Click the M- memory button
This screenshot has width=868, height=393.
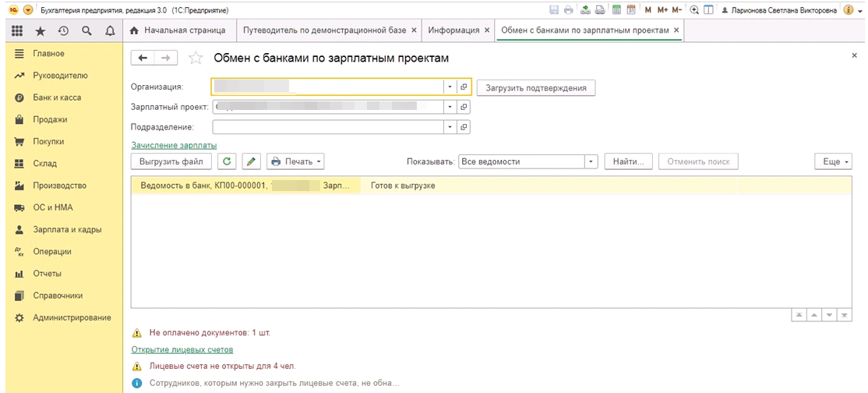tap(677, 10)
